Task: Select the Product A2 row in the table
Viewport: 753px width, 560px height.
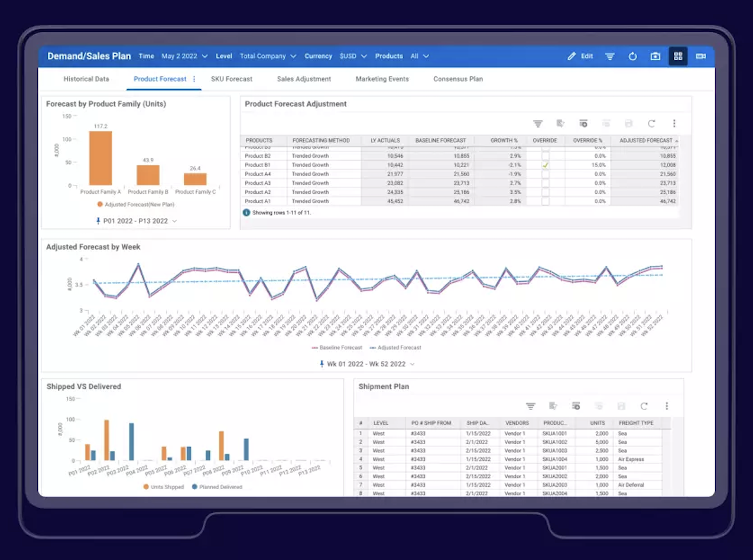Action: point(460,192)
